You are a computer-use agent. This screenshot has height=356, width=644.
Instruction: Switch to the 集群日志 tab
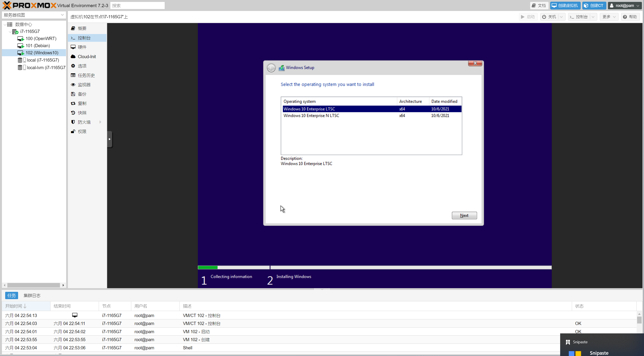[32, 295]
